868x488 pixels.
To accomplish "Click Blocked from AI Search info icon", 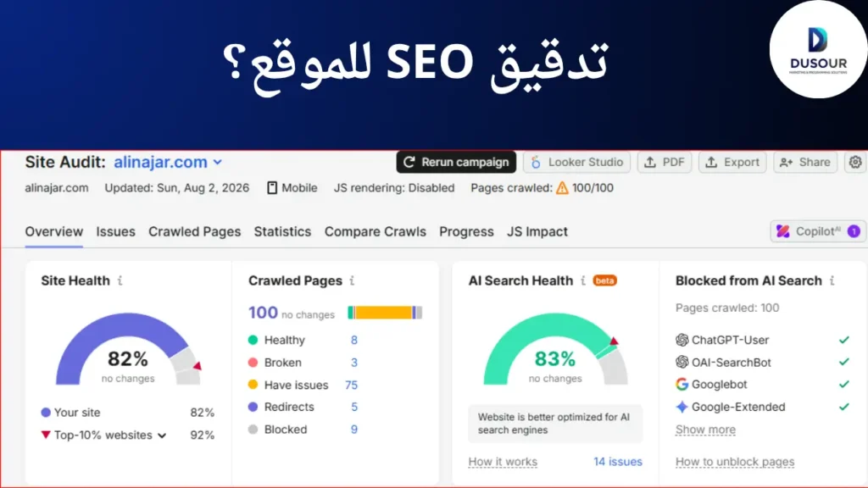I will tap(832, 280).
